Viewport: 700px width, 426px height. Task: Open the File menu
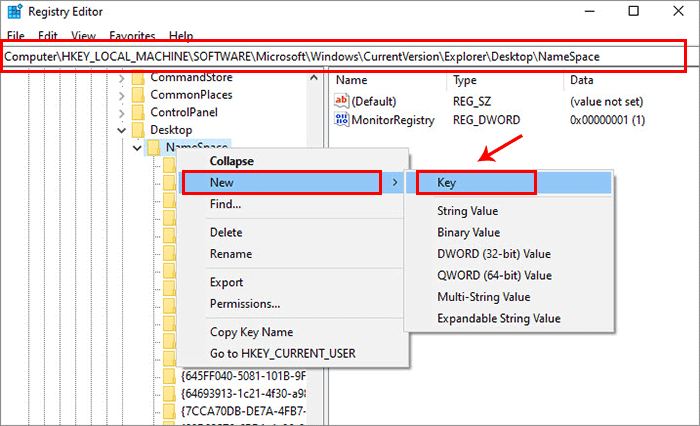coord(16,35)
